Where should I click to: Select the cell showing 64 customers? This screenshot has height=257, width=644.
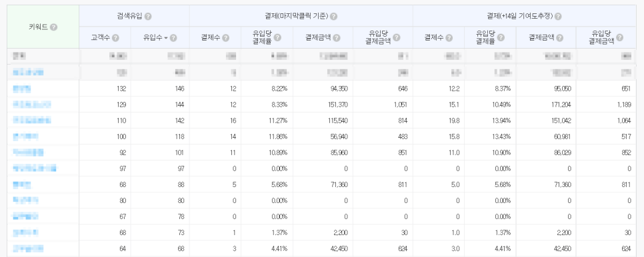(105, 248)
